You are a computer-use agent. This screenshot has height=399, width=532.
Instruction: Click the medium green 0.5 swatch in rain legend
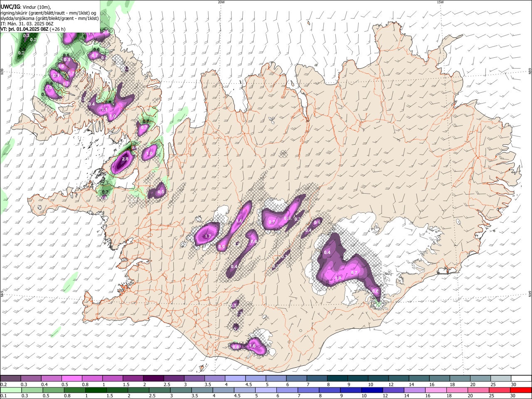coord(53,390)
